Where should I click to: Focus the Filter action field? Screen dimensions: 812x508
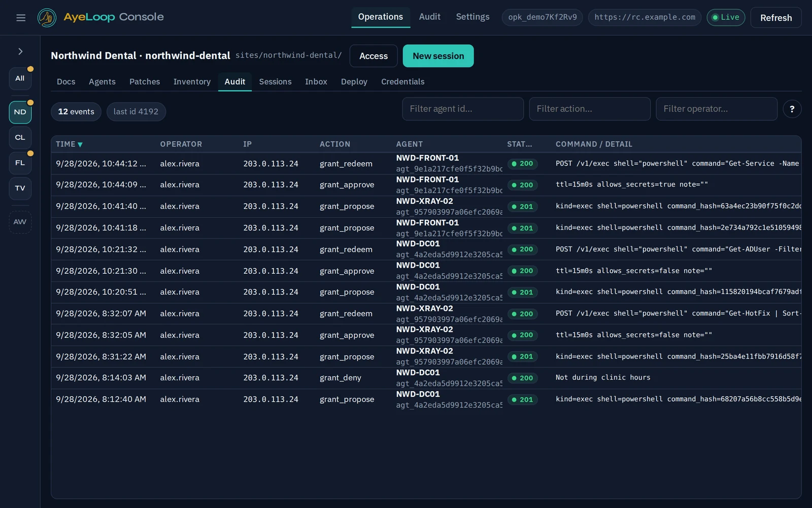(x=590, y=109)
